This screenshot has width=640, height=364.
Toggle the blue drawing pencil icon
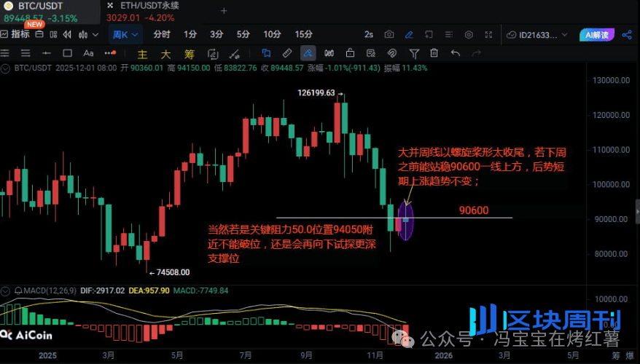[x=409, y=35]
